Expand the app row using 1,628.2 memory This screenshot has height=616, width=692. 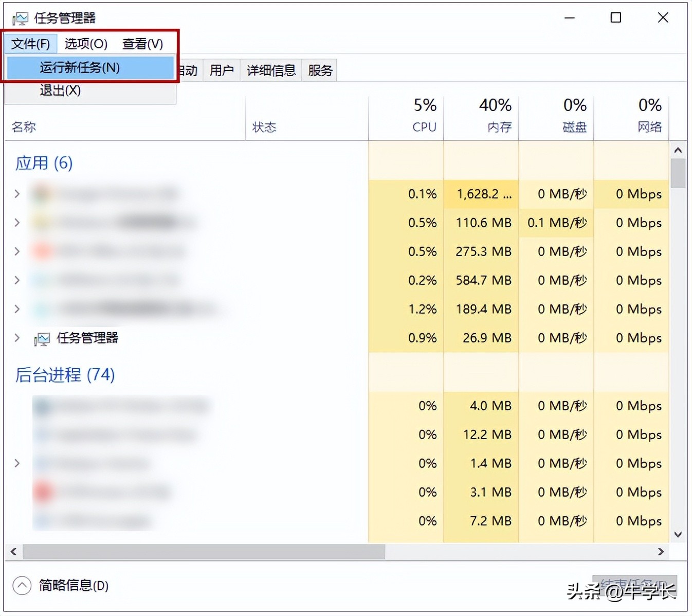17,194
